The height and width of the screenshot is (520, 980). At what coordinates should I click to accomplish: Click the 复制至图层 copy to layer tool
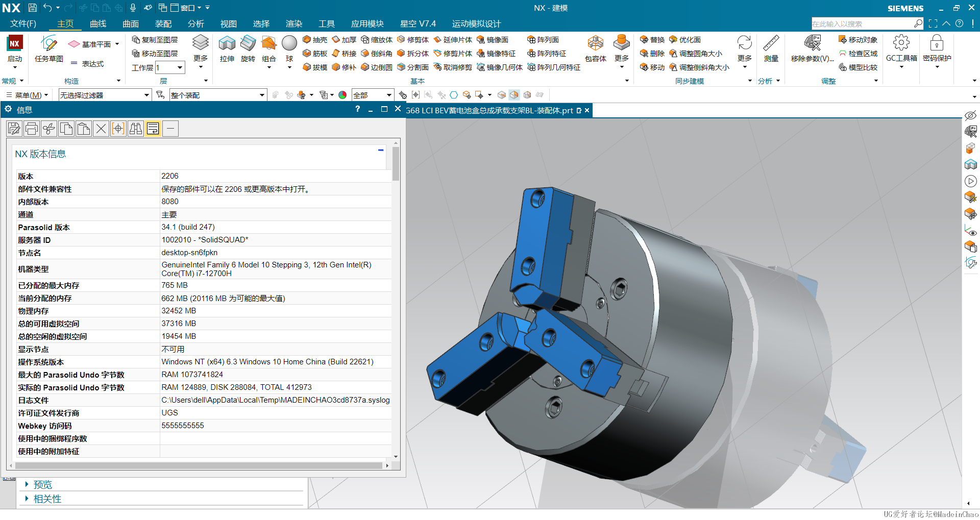(155, 39)
